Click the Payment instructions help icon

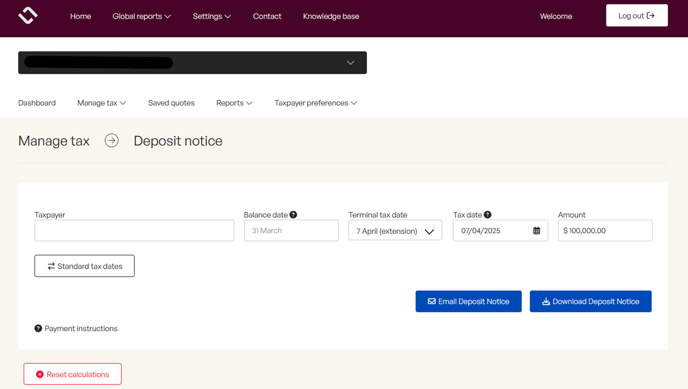(x=38, y=328)
